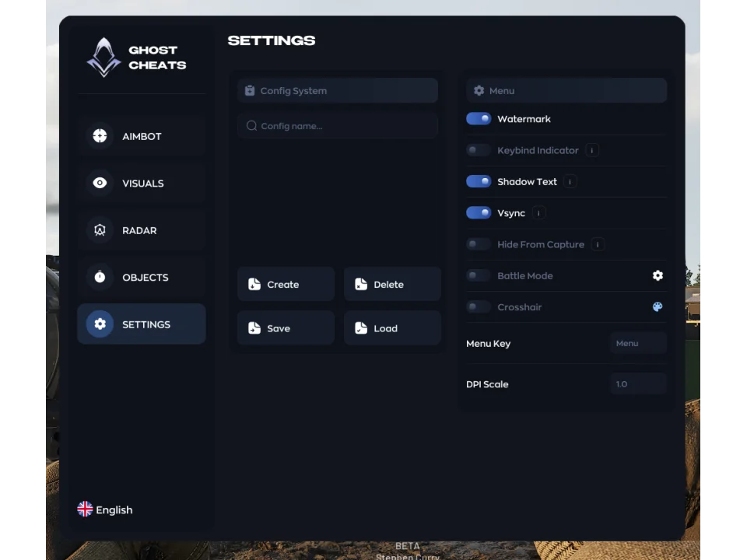Click the Menu Key label
The height and width of the screenshot is (560, 747).
coord(489,344)
